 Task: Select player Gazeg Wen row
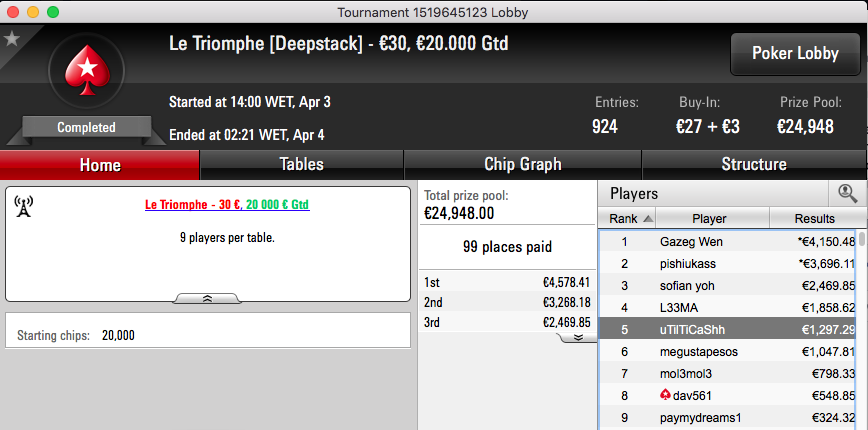click(x=728, y=242)
